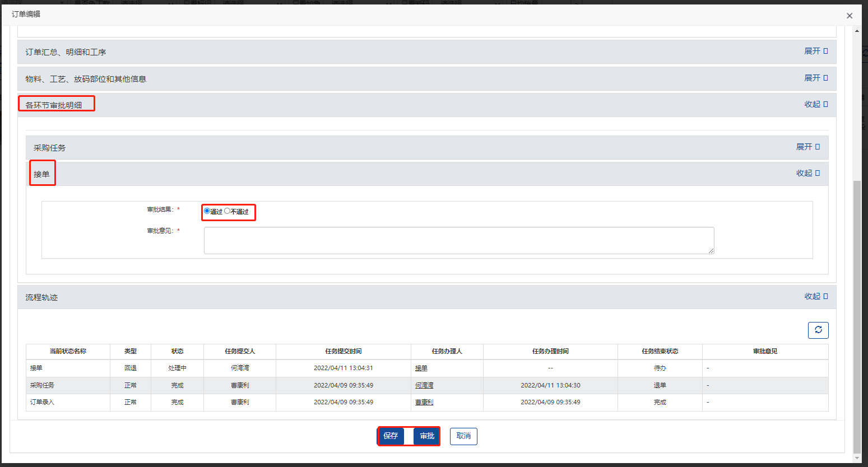Expand the 物料、工艺、放码部位和其他信息 section

click(x=815, y=78)
